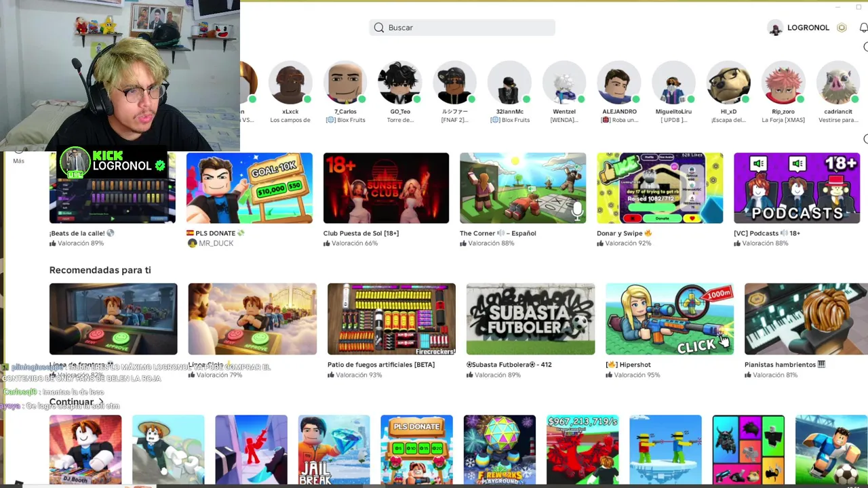Image resolution: width=868 pixels, height=488 pixels.
Task: Open LOGRONOL username link
Action: (x=808, y=28)
